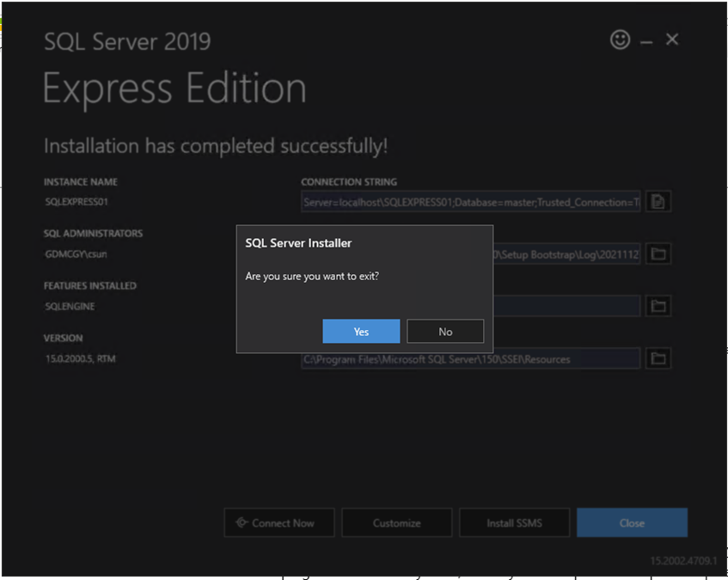This screenshot has height=580, width=728.
Task: Select the connection string text field
Action: pyautogui.click(x=470, y=202)
